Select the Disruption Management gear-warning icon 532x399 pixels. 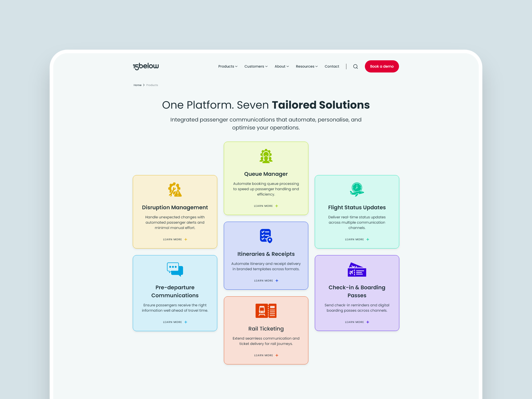(175, 190)
